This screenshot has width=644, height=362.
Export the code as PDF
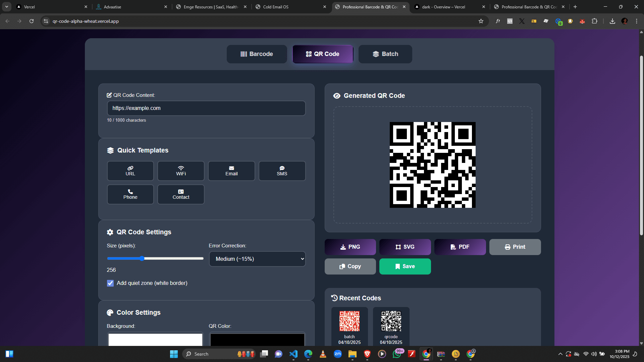460,247
